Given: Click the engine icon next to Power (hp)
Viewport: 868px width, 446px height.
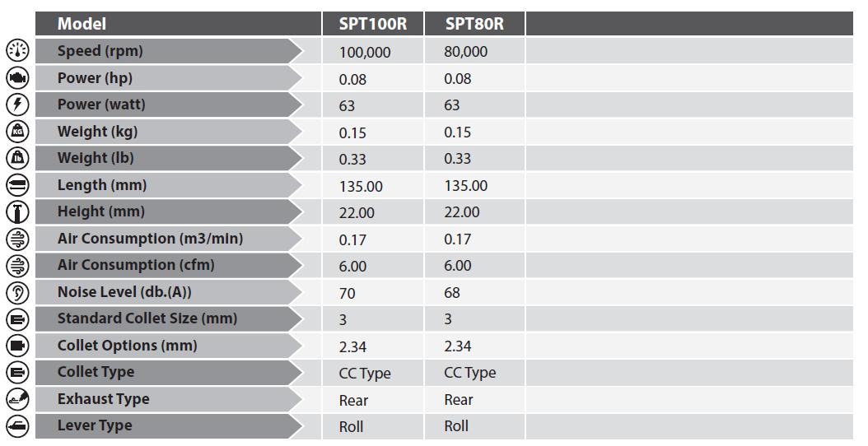Looking at the screenshot, I should [x=17, y=77].
